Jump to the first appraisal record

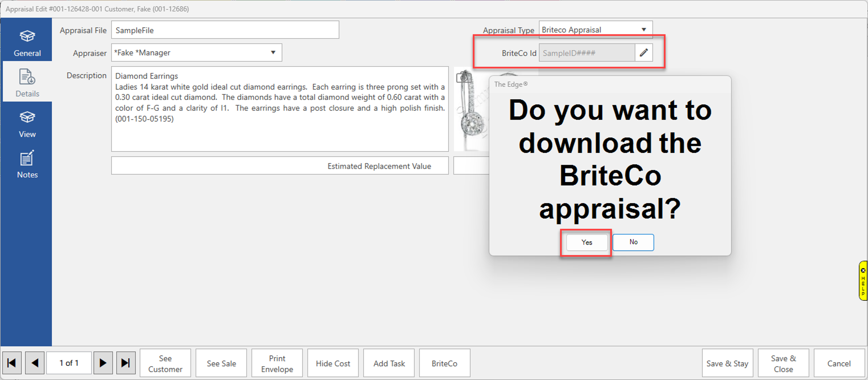pyautogui.click(x=12, y=363)
